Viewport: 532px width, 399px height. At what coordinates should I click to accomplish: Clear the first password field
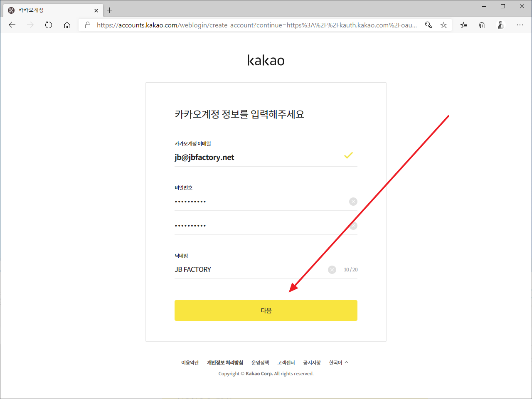353,202
